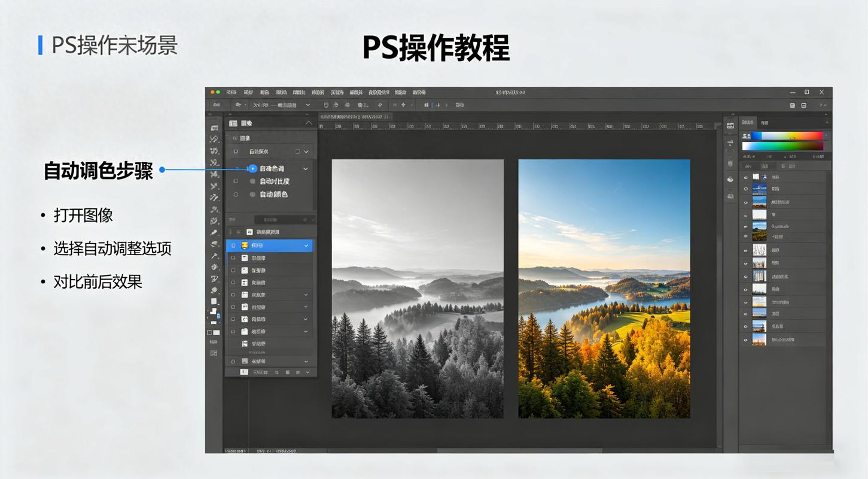Tick the checkbox left of 自动对比度
The height and width of the screenshot is (479, 868).
tap(236, 181)
